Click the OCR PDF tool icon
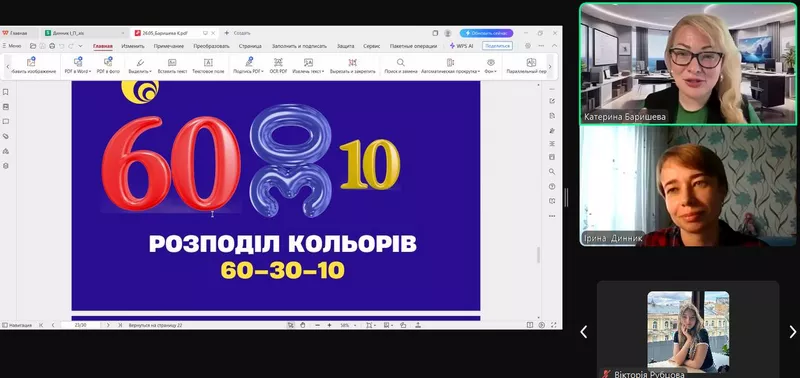800x378 pixels. 278,62
